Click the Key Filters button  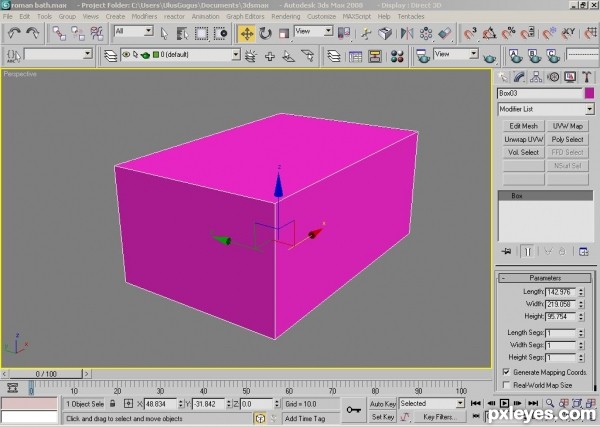pyautogui.click(x=439, y=417)
